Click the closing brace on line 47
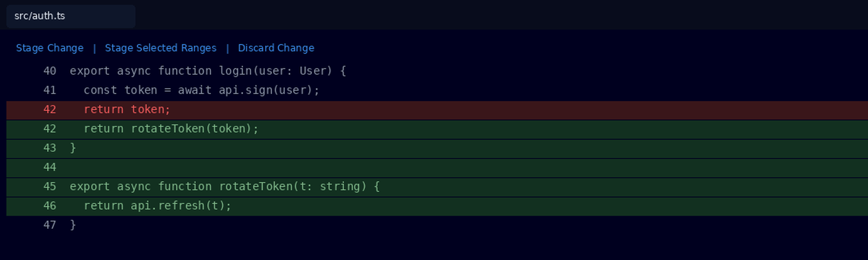This screenshot has height=260, width=868. (x=73, y=225)
